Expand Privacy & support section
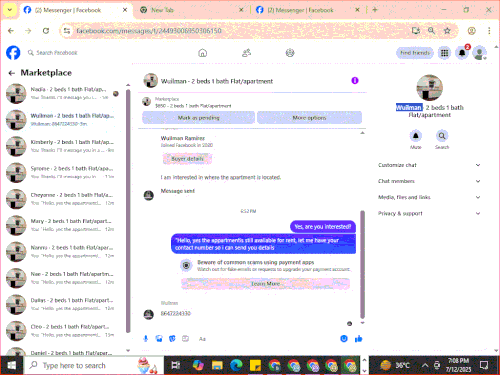The height and width of the screenshot is (375, 500). click(429, 213)
